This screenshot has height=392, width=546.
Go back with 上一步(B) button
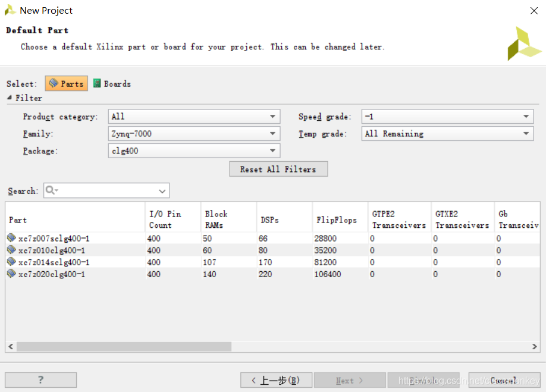tap(276, 380)
